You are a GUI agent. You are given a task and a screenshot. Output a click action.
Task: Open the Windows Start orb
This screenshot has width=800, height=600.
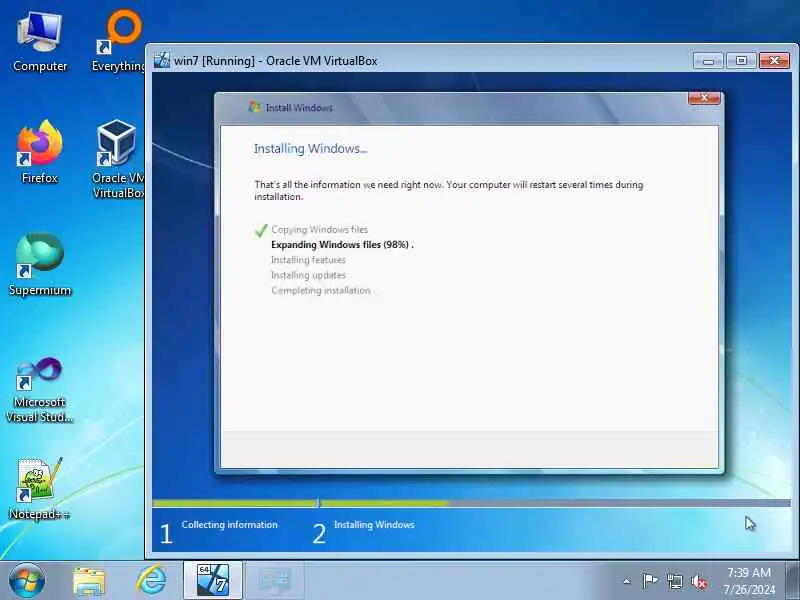pyautogui.click(x=27, y=580)
